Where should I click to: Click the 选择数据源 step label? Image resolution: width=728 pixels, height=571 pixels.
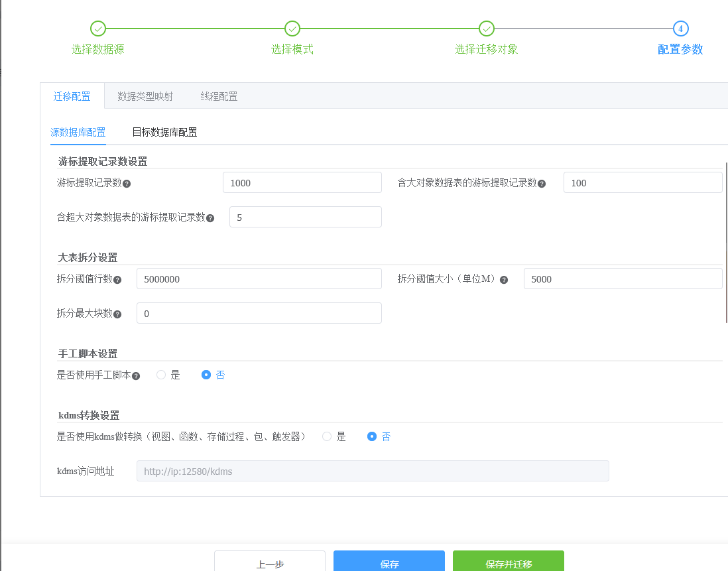click(98, 49)
